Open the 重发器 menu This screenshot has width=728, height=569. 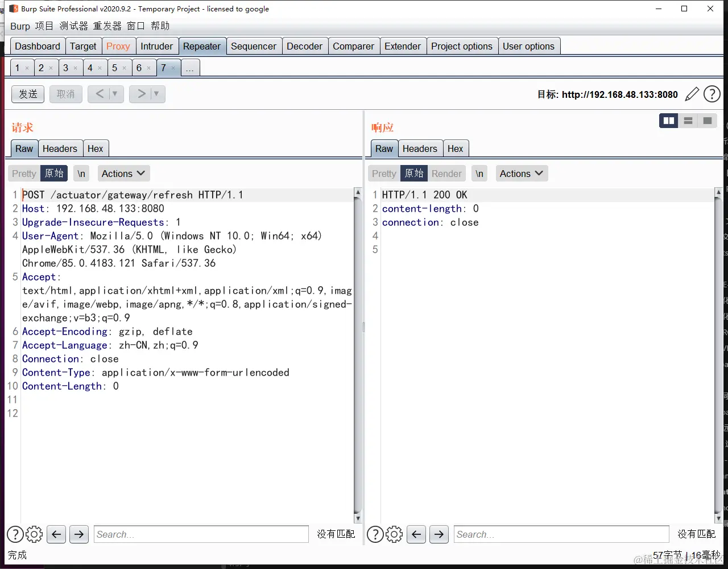pos(107,26)
